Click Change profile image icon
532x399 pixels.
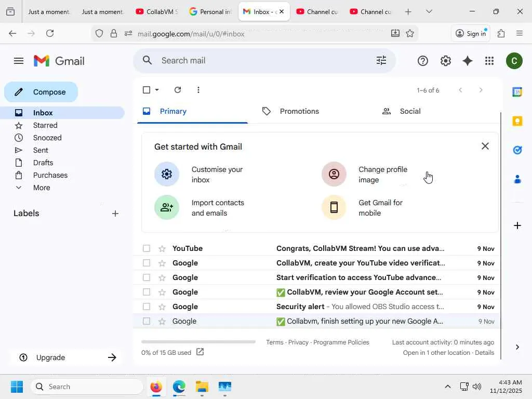[334, 174]
